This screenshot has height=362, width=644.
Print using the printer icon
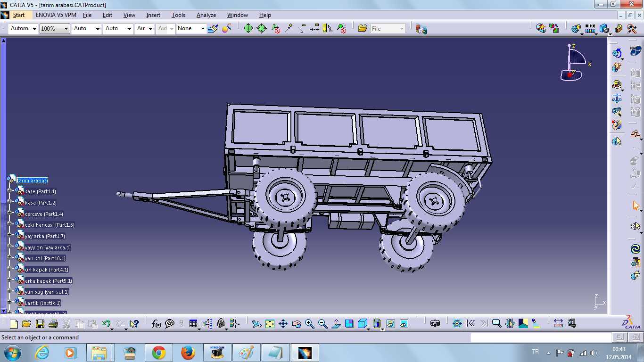tap(53, 324)
